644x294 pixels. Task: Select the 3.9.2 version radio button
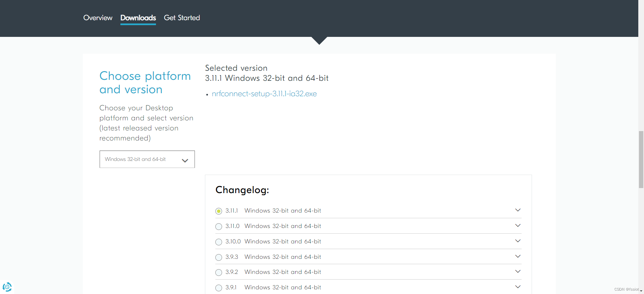click(219, 272)
